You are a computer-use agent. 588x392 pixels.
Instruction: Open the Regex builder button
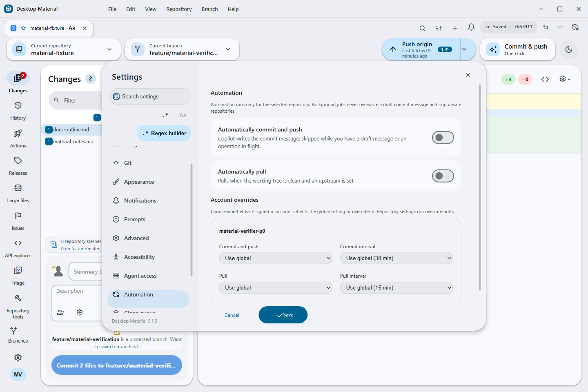164,133
